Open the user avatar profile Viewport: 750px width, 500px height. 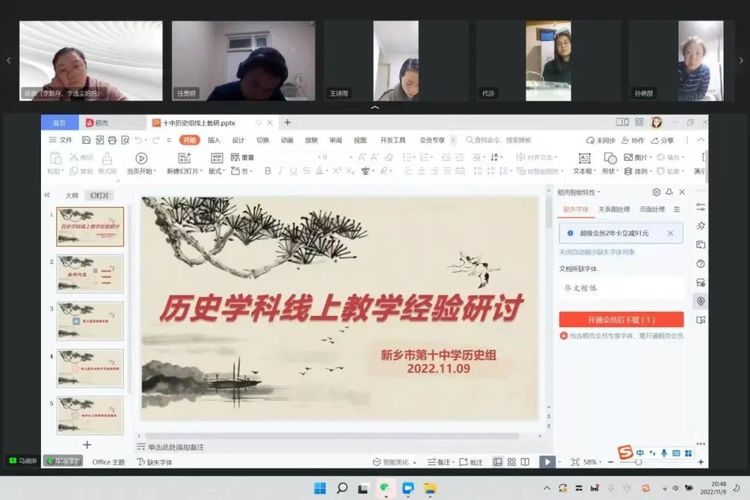coord(657,122)
